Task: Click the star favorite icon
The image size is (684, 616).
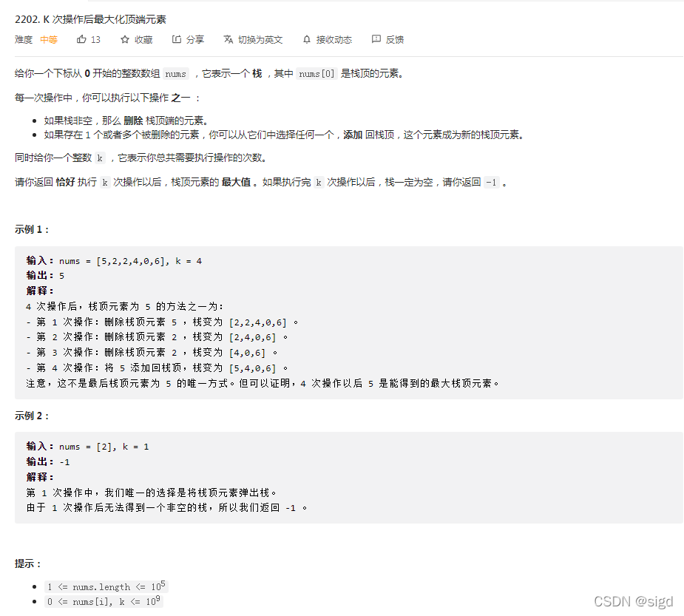Action: [x=125, y=40]
